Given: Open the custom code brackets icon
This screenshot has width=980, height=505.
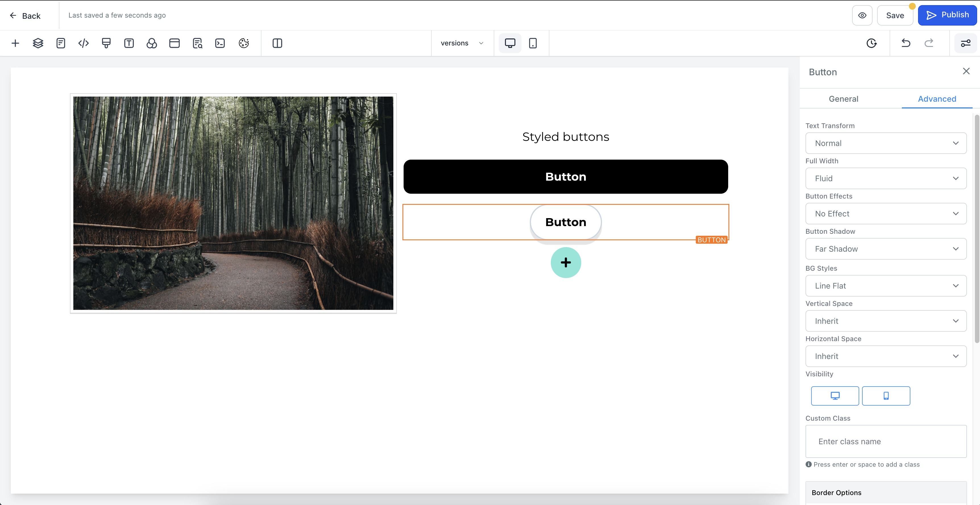Looking at the screenshot, I should coord(83,43).
